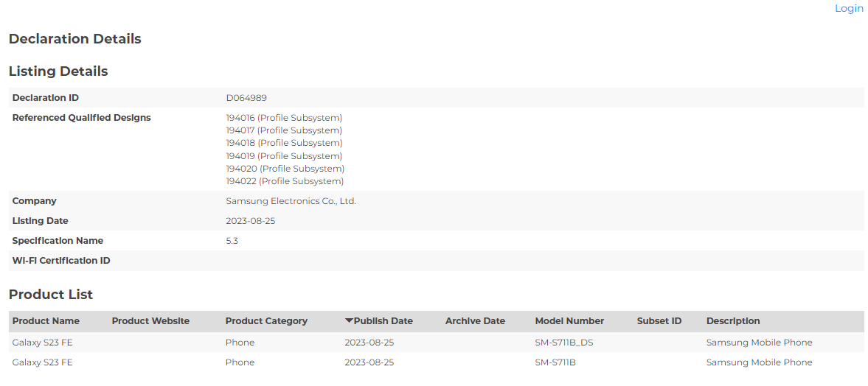Sort by Product Name column header
This screenshot has height=386, width=868.
tap(46, 321)
